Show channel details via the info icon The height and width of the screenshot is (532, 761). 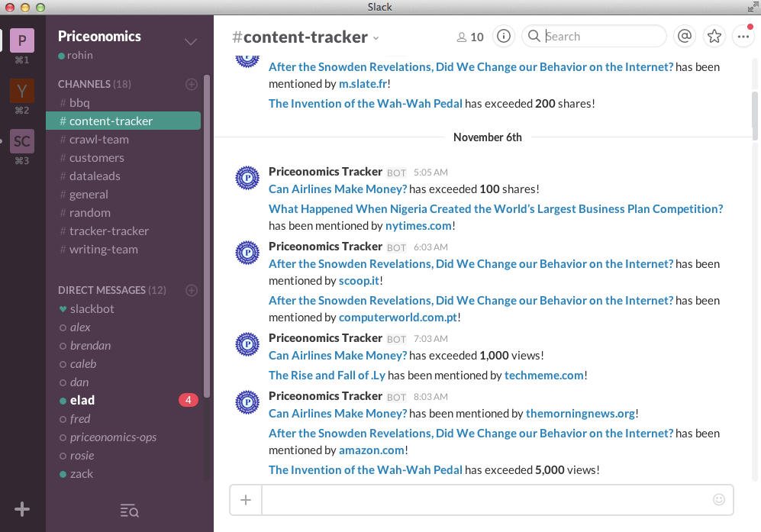(x=503, y=36)
